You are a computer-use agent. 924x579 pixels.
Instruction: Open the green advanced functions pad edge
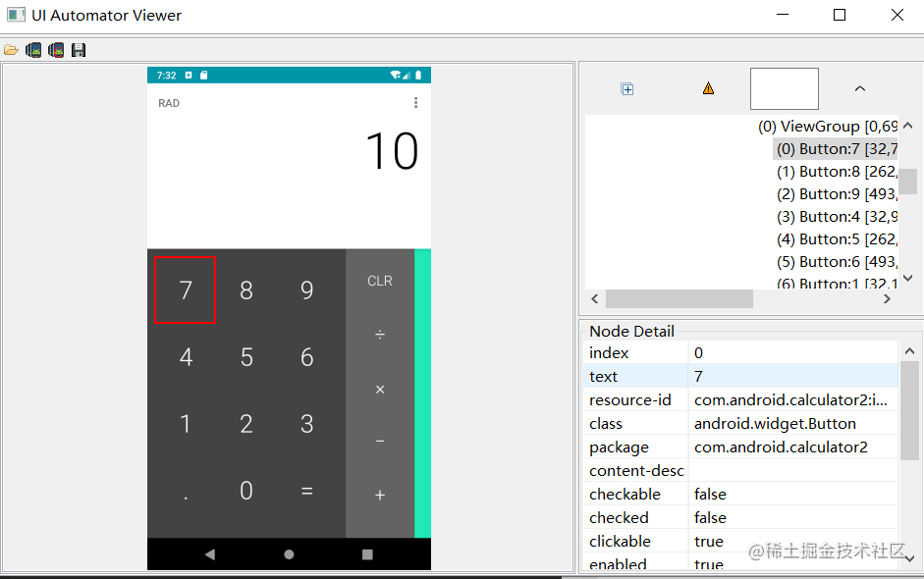(422, 393)
